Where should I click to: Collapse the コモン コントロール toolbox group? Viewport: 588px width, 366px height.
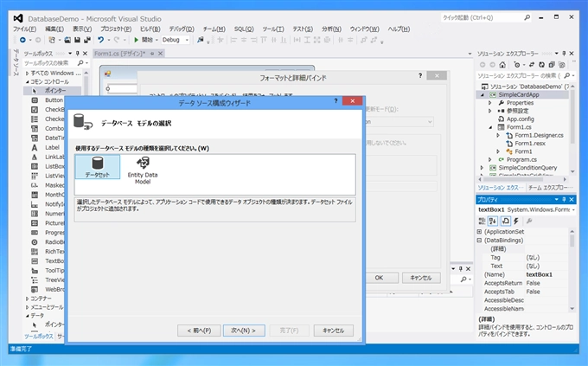(x=27, y=82)
